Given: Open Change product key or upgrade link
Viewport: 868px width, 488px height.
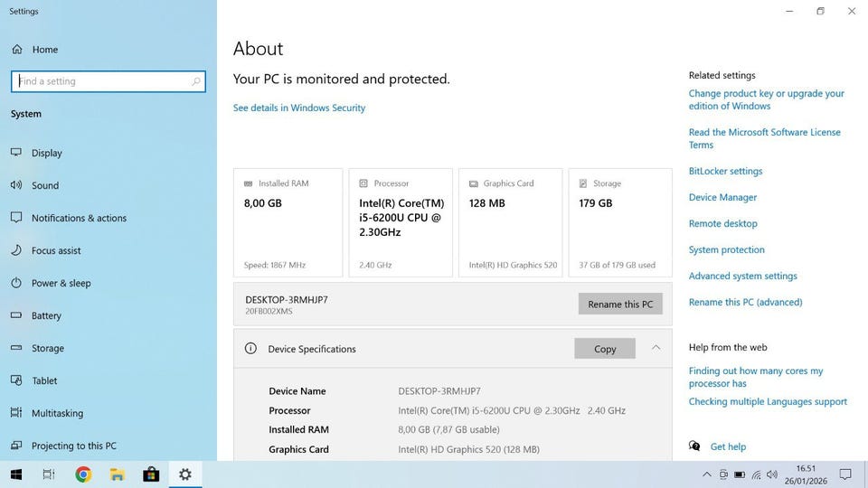Looking at the screenshot, I should pyautogui.click(x=766, y=99).
